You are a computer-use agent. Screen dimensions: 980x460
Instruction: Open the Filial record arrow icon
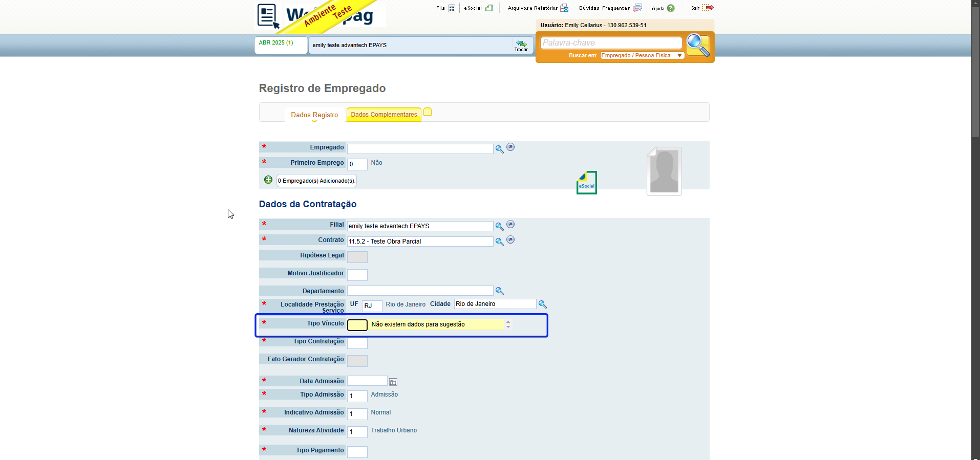510,225
